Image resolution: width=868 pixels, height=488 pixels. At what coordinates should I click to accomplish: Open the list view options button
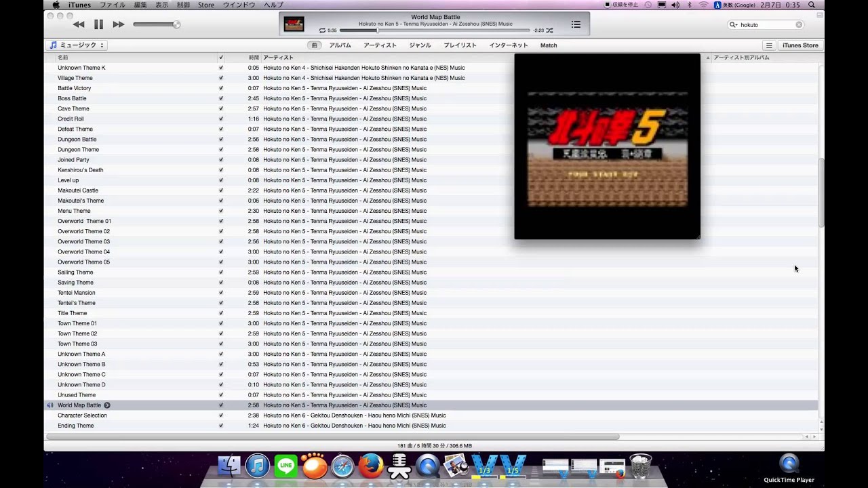click(769, 45)
